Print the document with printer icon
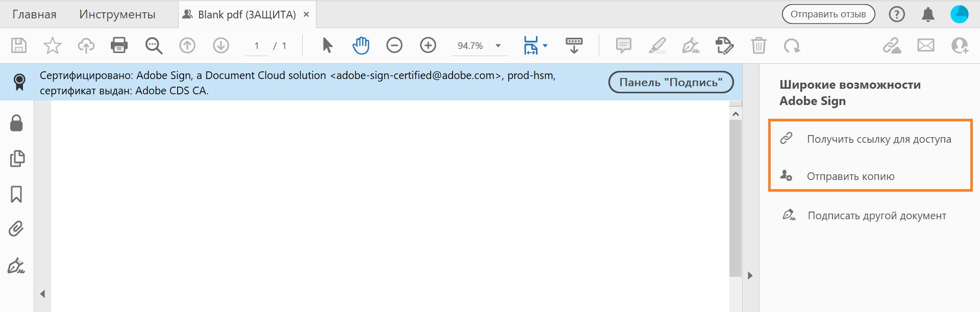Viewport: 980px width, 312px height. tap(119, 45)
